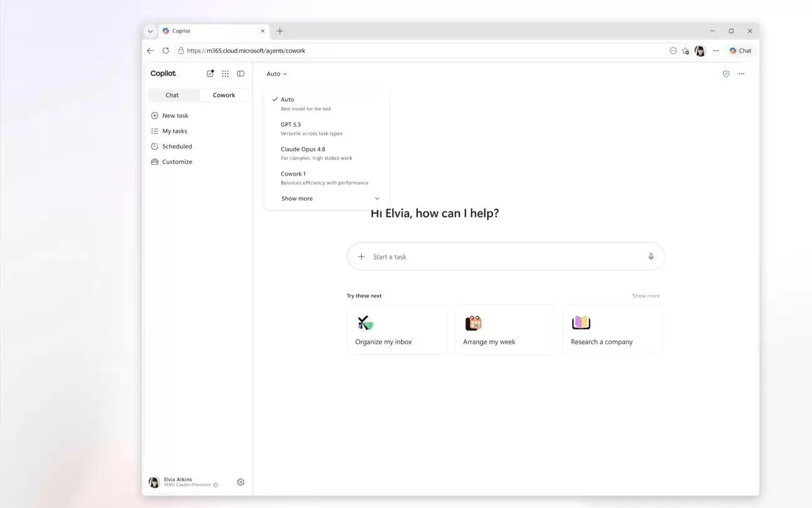
Task: Open the tab list chevron in browser
Action: tap(150, 31)
